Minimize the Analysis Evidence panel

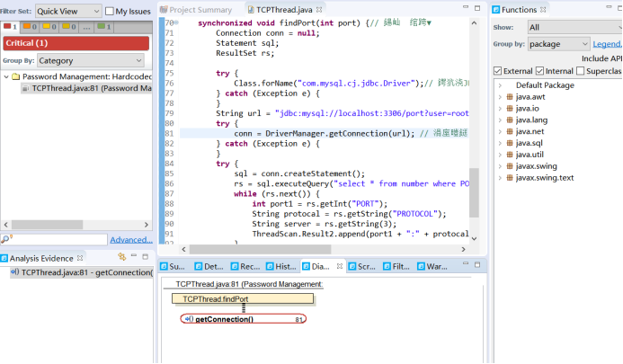[x=134, y=255]
